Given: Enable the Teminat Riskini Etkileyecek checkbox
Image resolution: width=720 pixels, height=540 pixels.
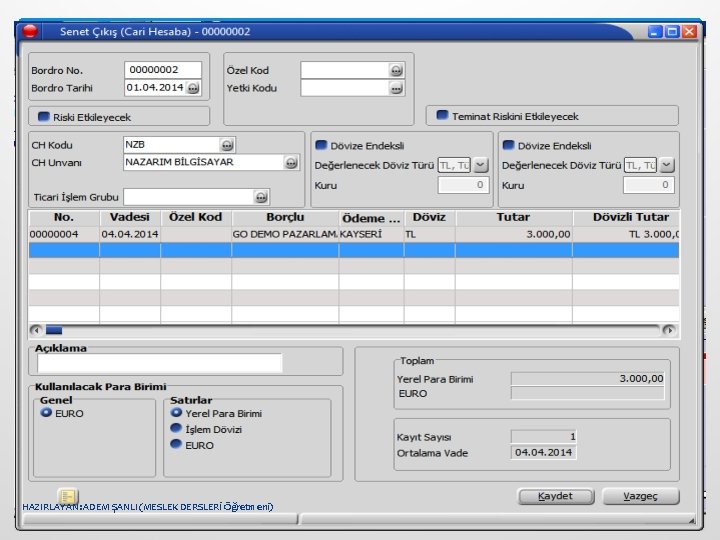Looking at the screenshot, I should click(442, 115).
